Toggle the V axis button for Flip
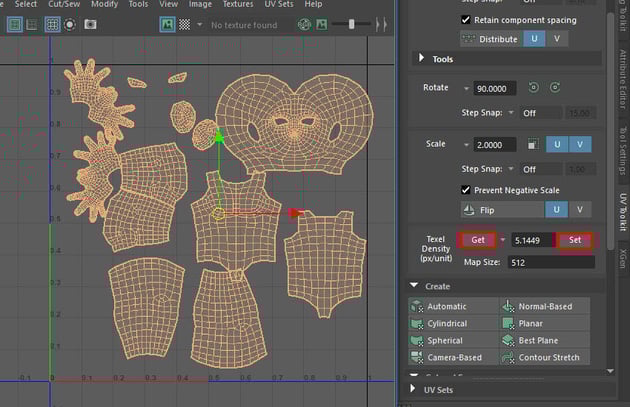Image resolution: width=630 pixels, height=407 pixels. point(579,210)
